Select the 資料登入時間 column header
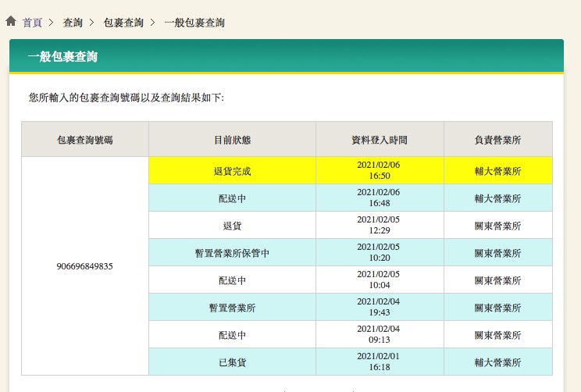The height and width of the screenshot is (392, 581). click(380, 139)
